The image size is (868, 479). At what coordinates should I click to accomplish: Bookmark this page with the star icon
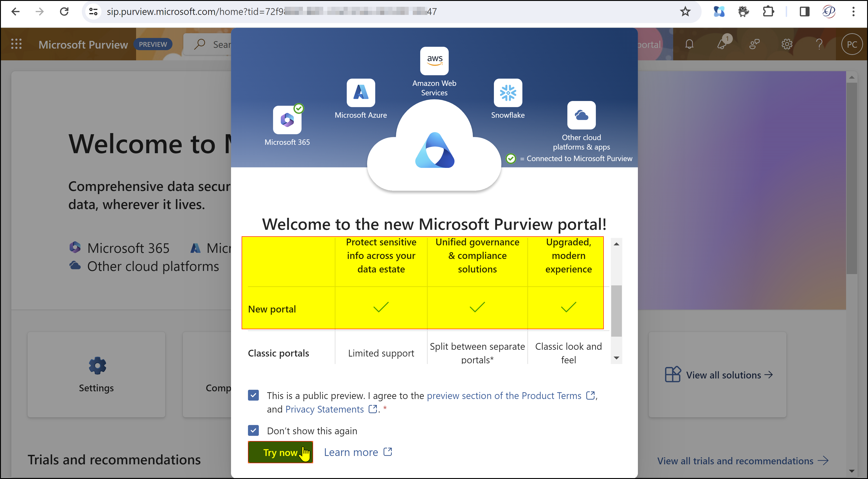click(685, 12)
